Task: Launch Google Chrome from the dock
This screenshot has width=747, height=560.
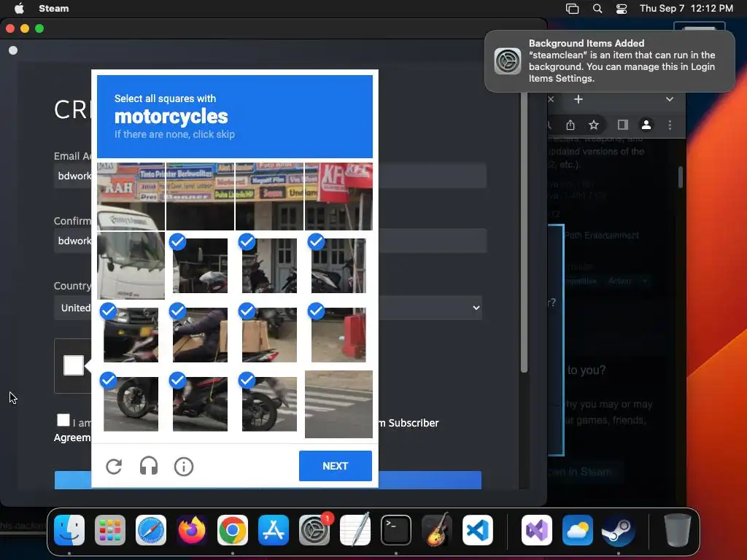Action: tap(233, 530)
